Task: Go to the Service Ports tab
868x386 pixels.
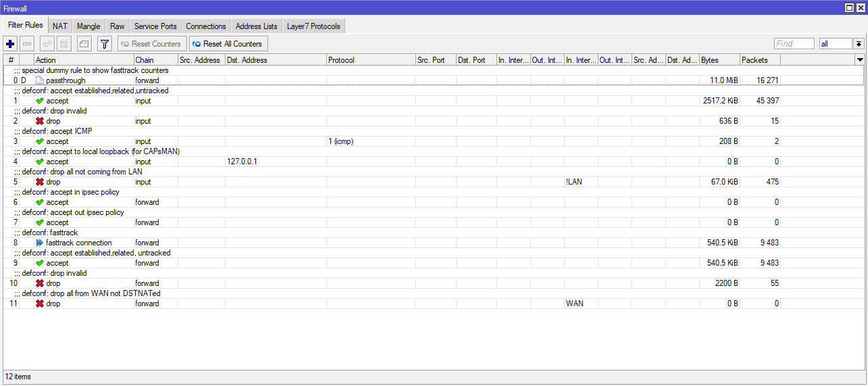Action: (155, 26)
